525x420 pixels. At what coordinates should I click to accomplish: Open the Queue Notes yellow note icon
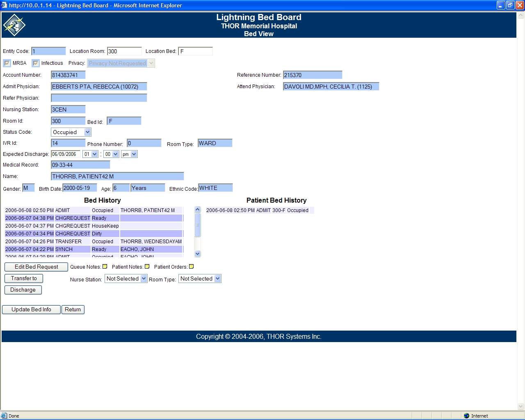[x=105, y=267]
